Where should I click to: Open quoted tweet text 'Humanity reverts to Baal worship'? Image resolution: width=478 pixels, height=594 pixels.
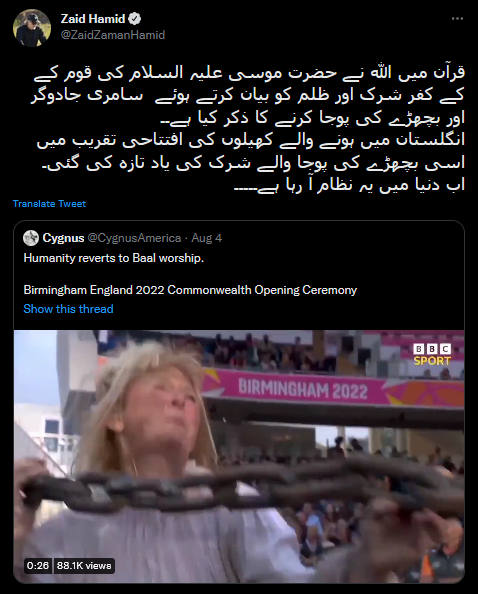[114, 258]
